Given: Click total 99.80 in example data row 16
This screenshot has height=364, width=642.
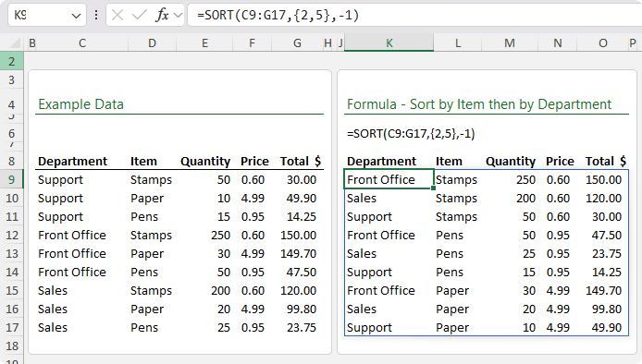Looking at the screenshot, I should point(302,309).
